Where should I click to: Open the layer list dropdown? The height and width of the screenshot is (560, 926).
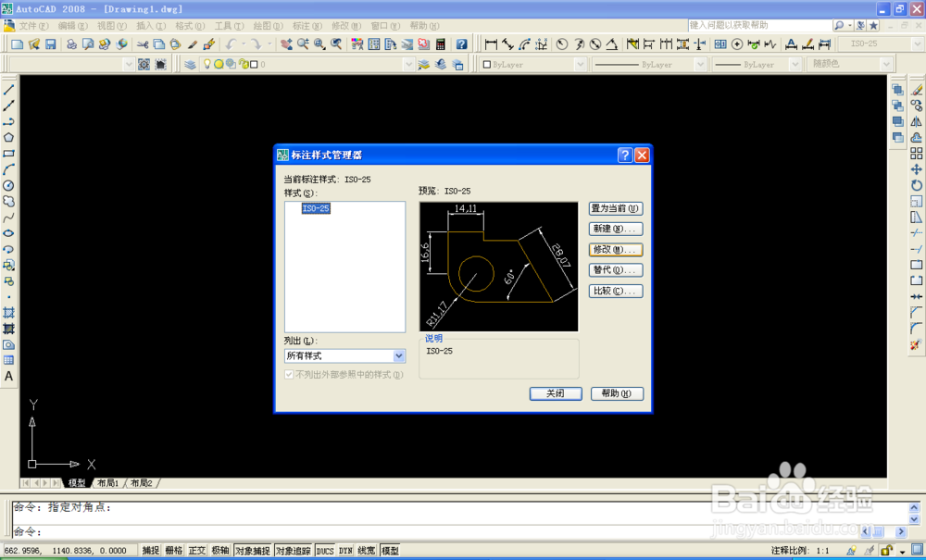tap(408, 64)
